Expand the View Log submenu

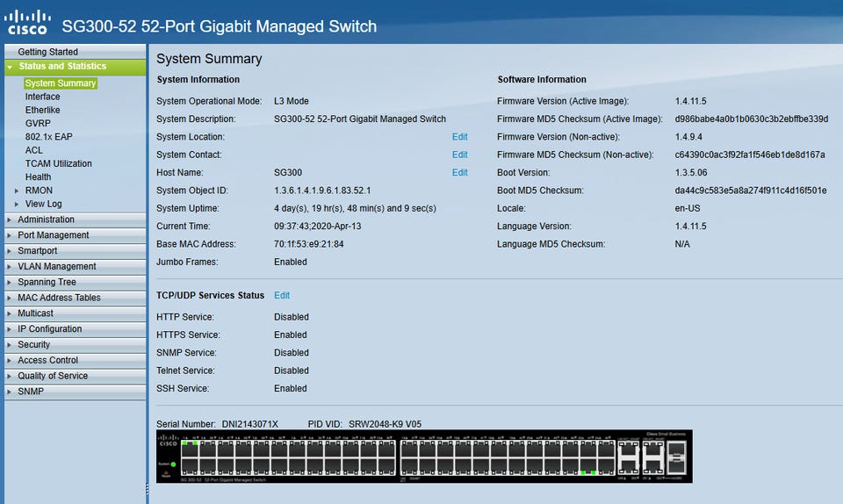click(17, 205)
